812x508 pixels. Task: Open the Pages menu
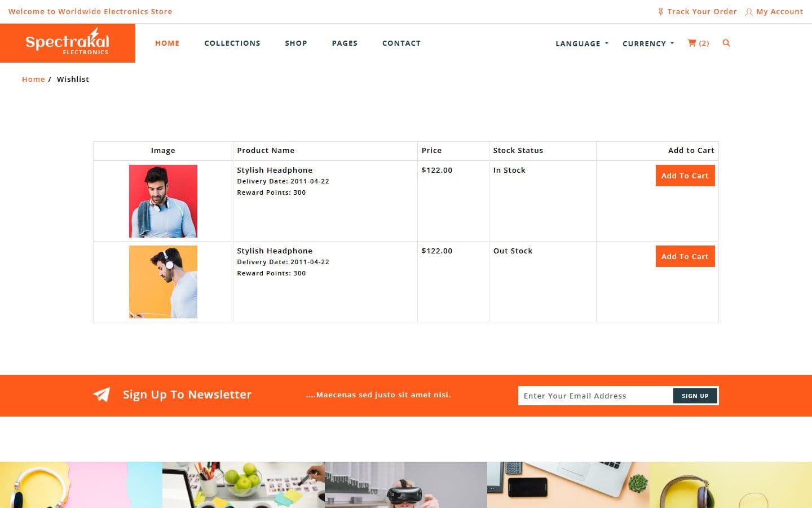coord(345,43)
